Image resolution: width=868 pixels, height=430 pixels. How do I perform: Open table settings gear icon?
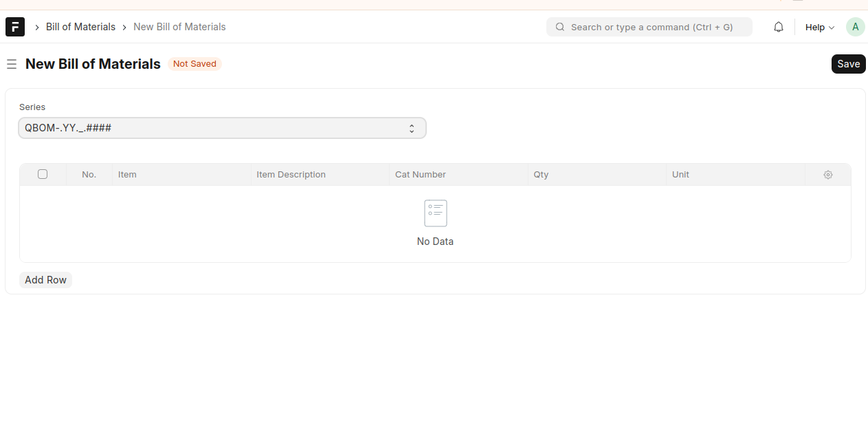point(827,175)
